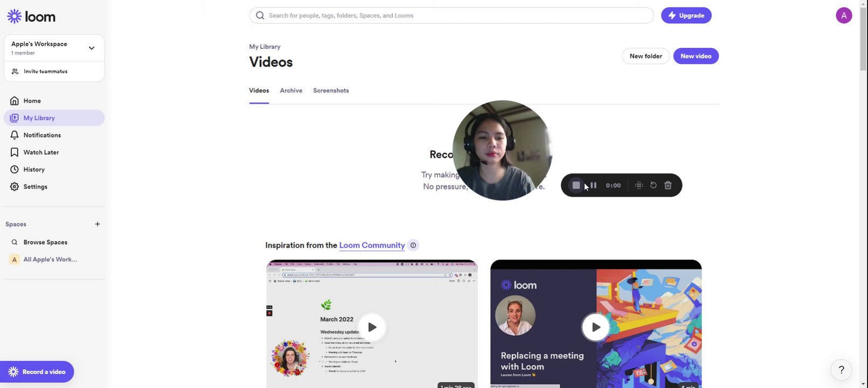The image size is (868, 388).
Task: Click the Watch Later bookmark icon
Action: 15,153
